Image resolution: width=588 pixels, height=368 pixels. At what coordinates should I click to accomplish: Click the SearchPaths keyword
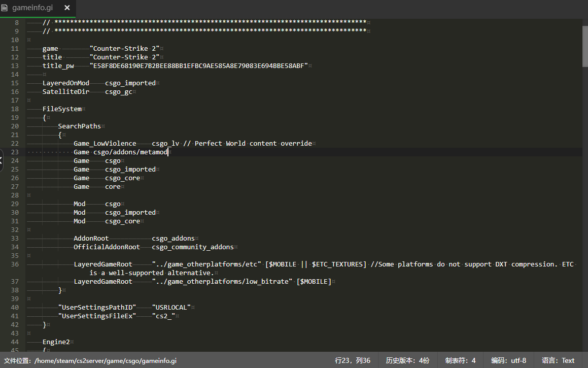click(x=80, y=126)
